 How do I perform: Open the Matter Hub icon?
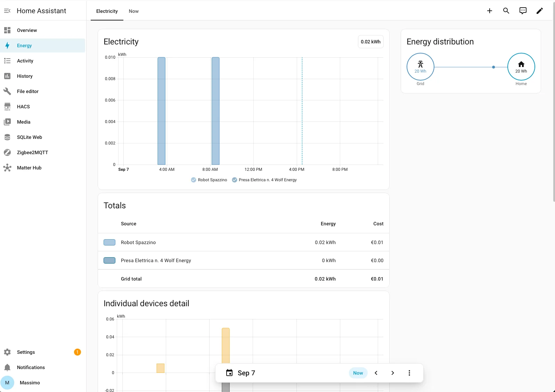pyautogui.click(x=7, y=168)
